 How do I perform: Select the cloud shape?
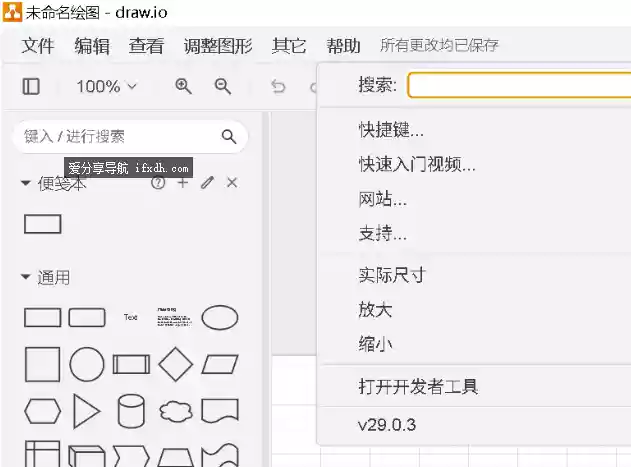click(175, 411)
